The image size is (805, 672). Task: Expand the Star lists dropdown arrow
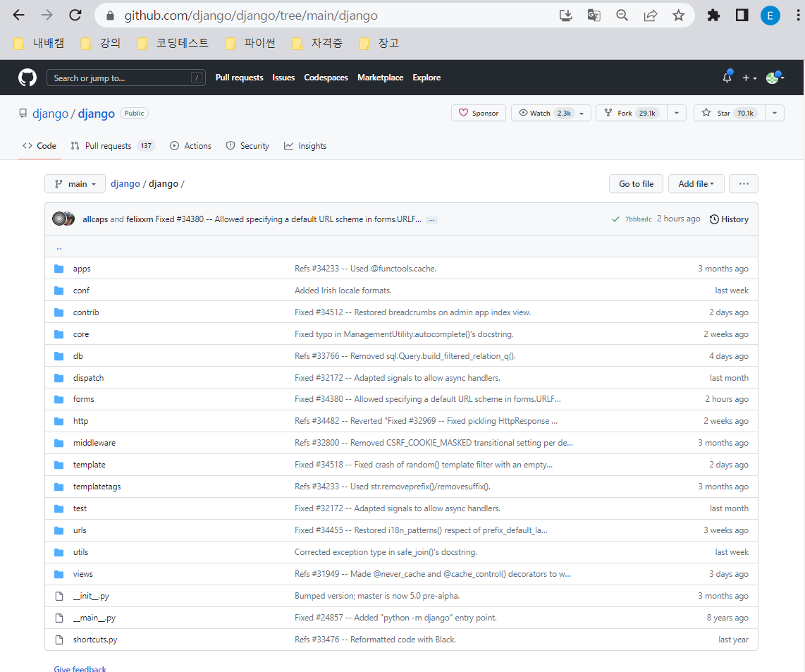(775, 114)
